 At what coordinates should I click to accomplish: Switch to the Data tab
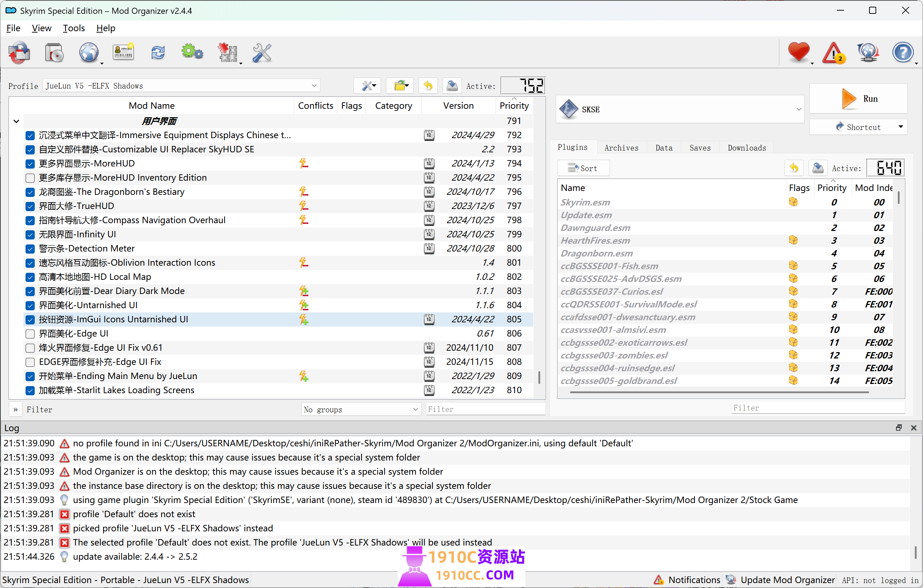[664, 148]
